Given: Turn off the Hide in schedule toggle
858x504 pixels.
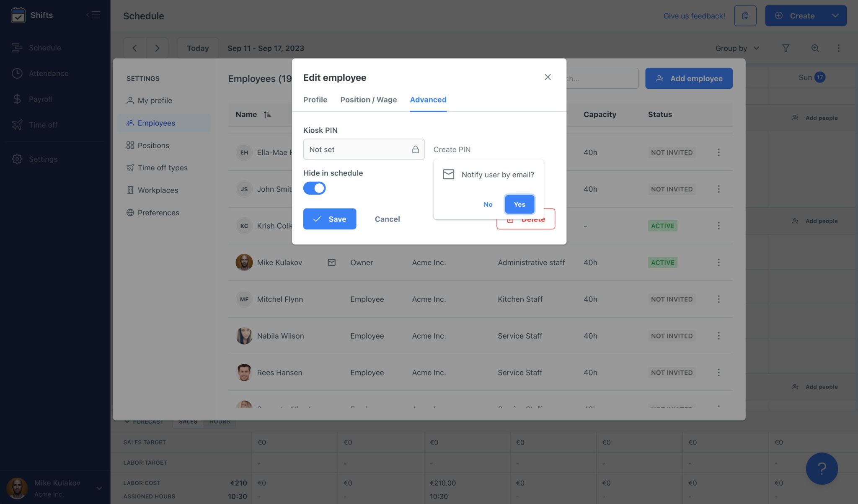Looking at the screenshot, I should tap(315, 188).
